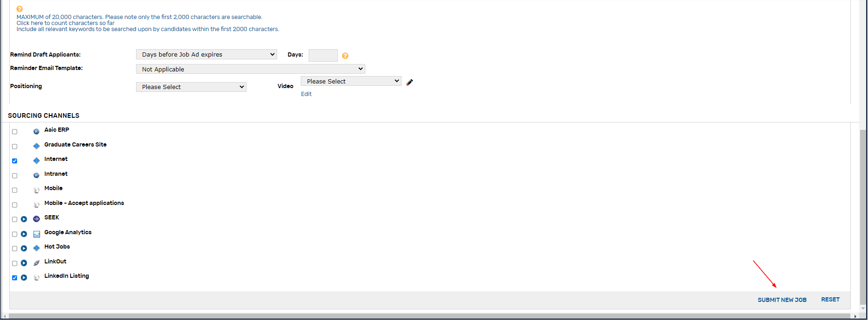The image size is (868, 320).
Task: Click the LinkedIn Listing channel icon
Action: coord(36,277)
